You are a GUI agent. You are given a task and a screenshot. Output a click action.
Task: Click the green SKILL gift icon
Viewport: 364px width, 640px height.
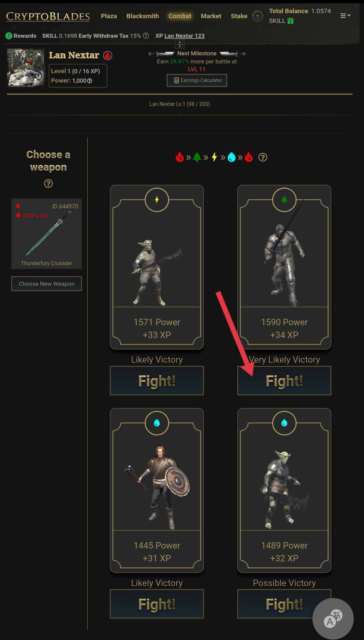(291, 21)
